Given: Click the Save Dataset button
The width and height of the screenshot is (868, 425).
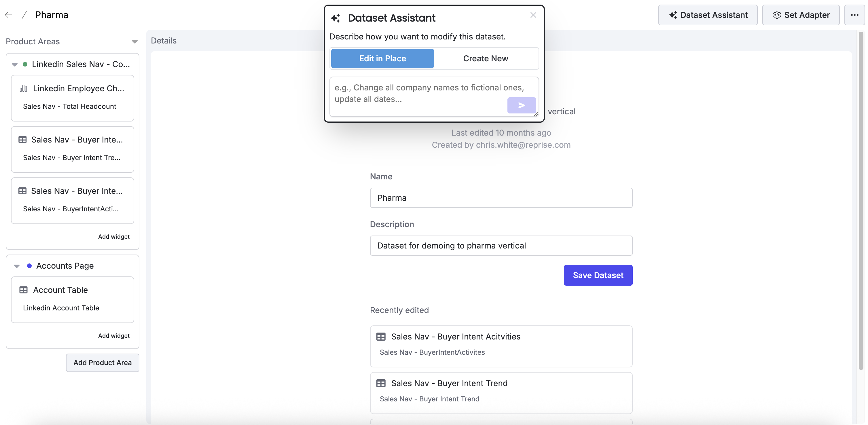Looking at the screenshot, I should (598, 275).
